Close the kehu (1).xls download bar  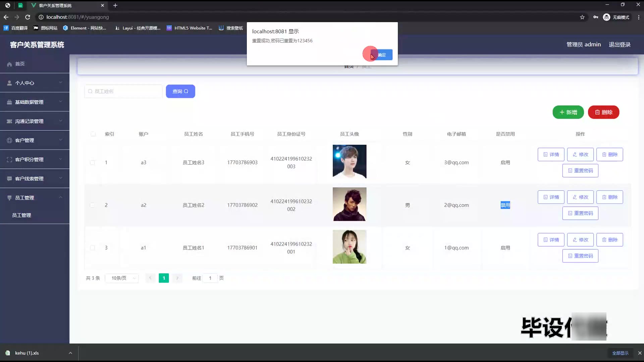pos(640,353)
